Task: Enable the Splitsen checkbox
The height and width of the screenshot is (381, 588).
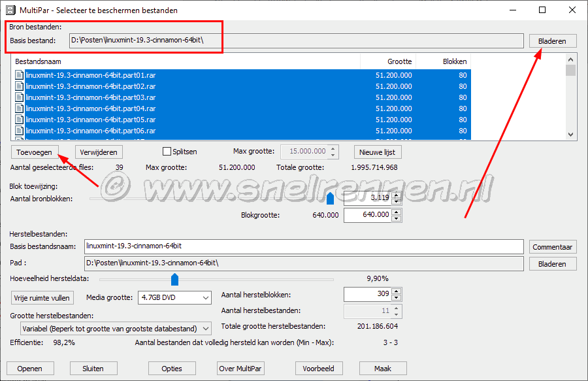Action: point(167,152)
